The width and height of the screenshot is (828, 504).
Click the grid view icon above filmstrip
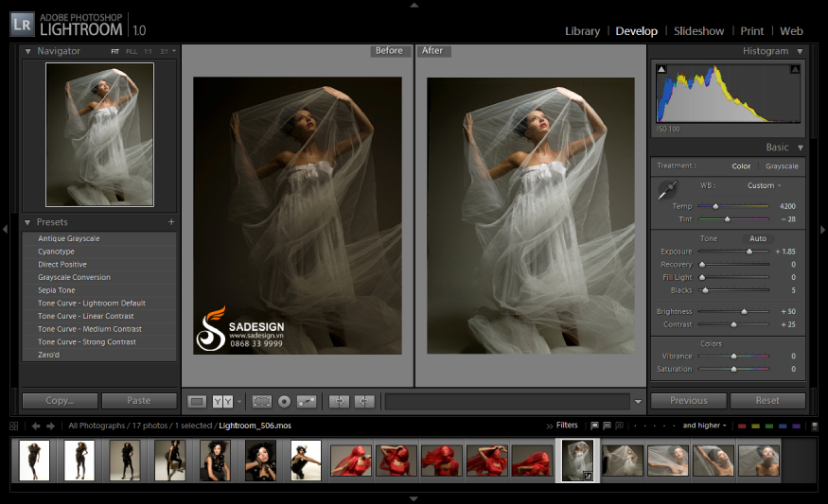(14, 426)
